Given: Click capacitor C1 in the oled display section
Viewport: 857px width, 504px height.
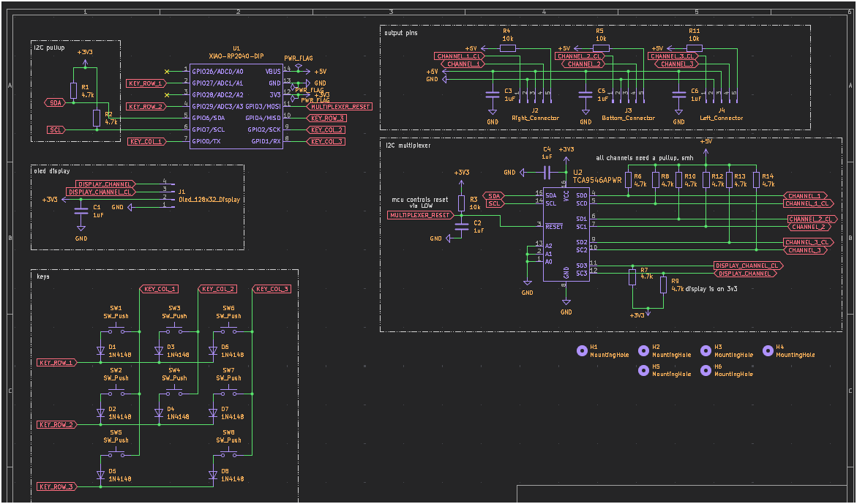Looking at the screenshot, I should point(81,212).
